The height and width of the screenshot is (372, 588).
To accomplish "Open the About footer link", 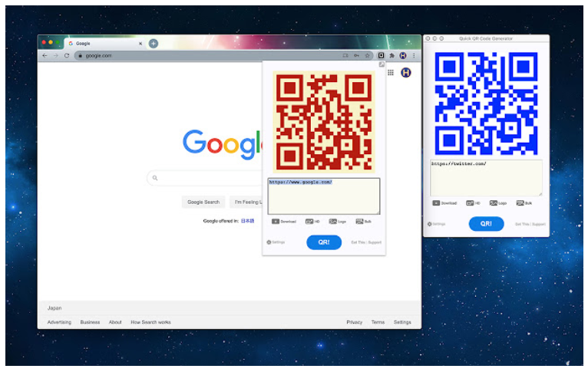I will pos(115,322).
